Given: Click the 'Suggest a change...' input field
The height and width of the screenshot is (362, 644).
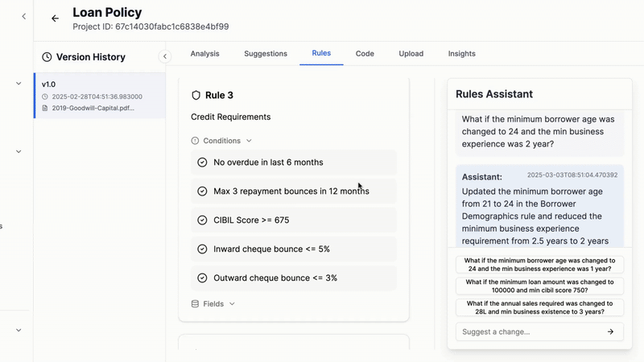Looking at the screenshot, I should (x=527, y=331).
